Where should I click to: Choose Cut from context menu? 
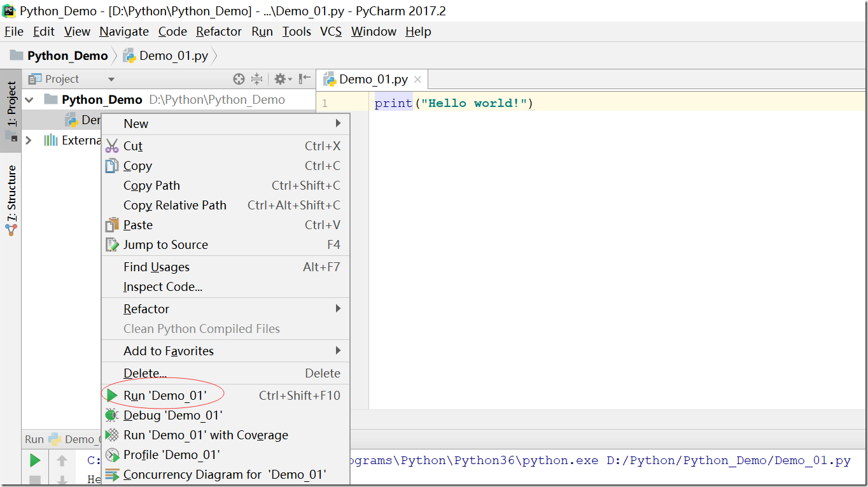tap(226, 146)
